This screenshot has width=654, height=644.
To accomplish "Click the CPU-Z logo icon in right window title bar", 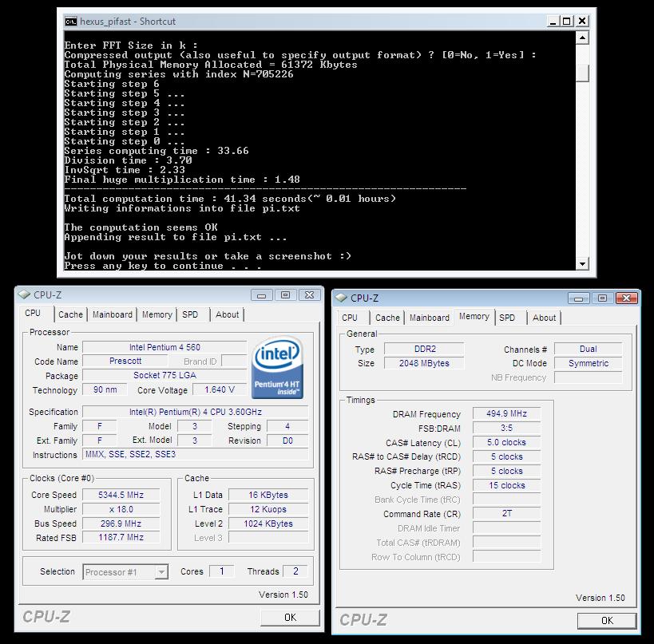I will tap(341, 298).
